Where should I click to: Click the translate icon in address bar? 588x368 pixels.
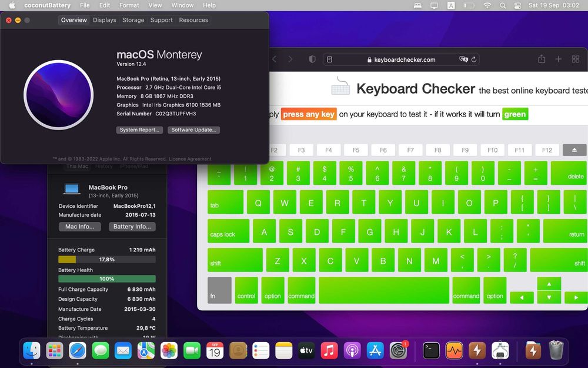(x=463, y=59)
